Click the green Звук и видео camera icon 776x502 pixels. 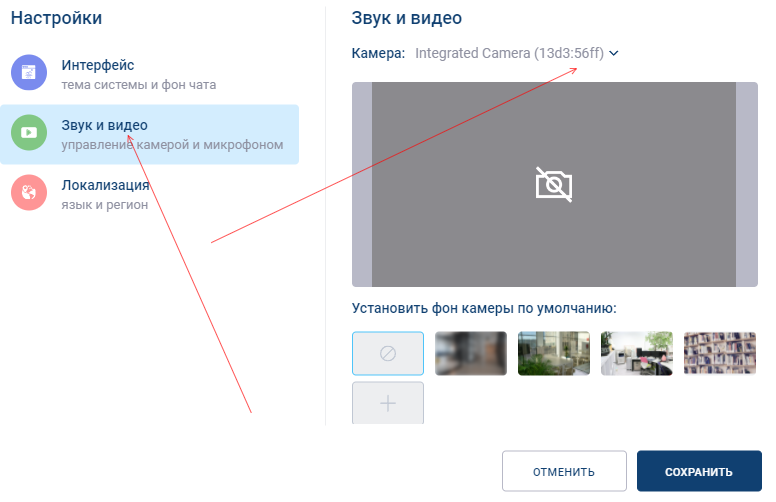pos(29,133)
